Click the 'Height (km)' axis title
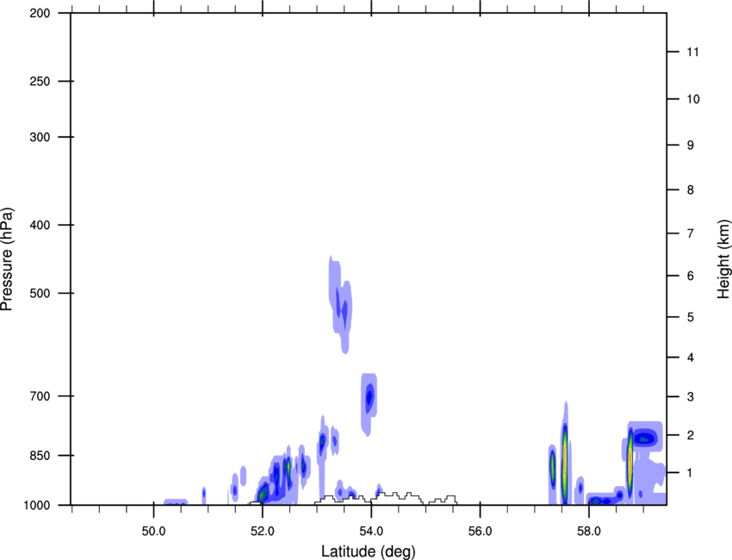This screenshot has height=560, width=732. tap(723, 259)
